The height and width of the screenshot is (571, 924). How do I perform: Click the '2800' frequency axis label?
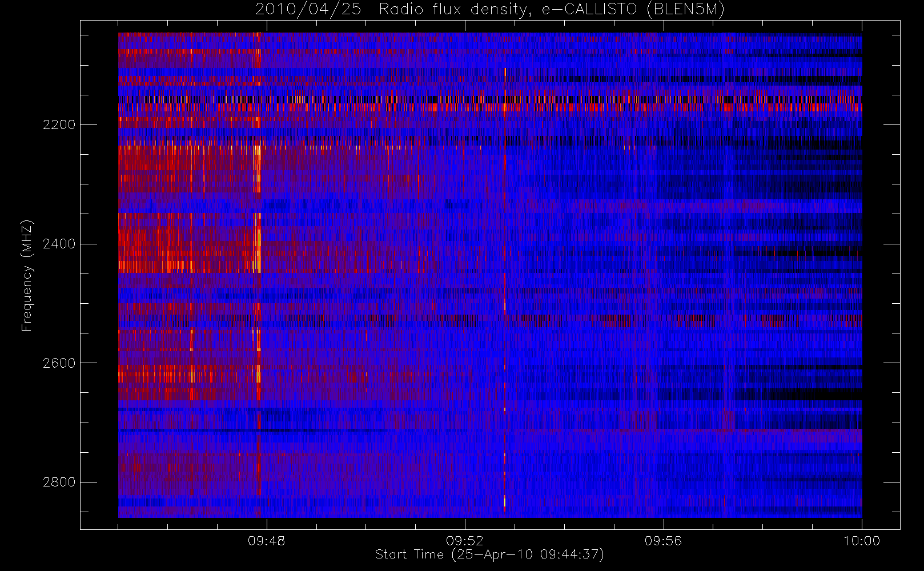(59, 482)
